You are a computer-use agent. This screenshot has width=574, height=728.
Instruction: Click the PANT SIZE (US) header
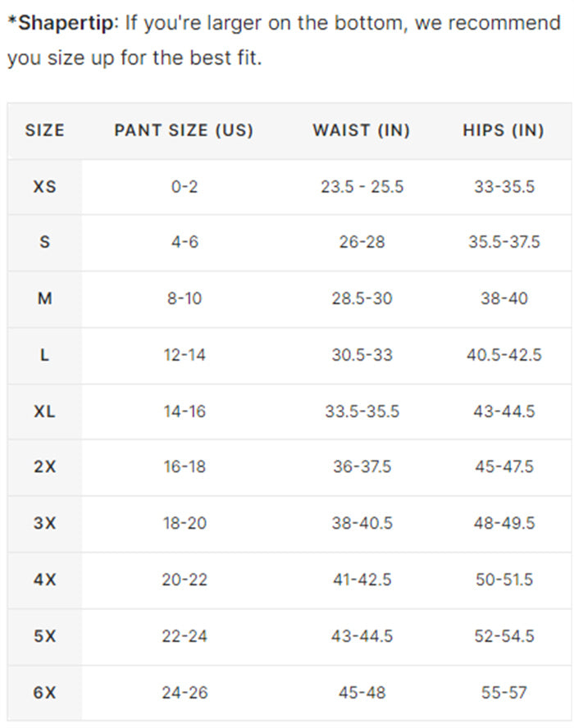tap(184, 130)
